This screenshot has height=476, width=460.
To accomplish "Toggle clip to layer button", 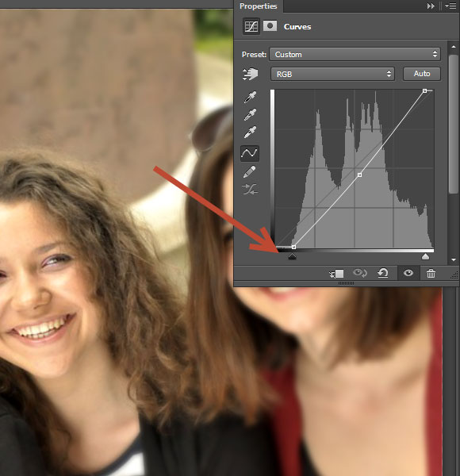I will 336,274.
